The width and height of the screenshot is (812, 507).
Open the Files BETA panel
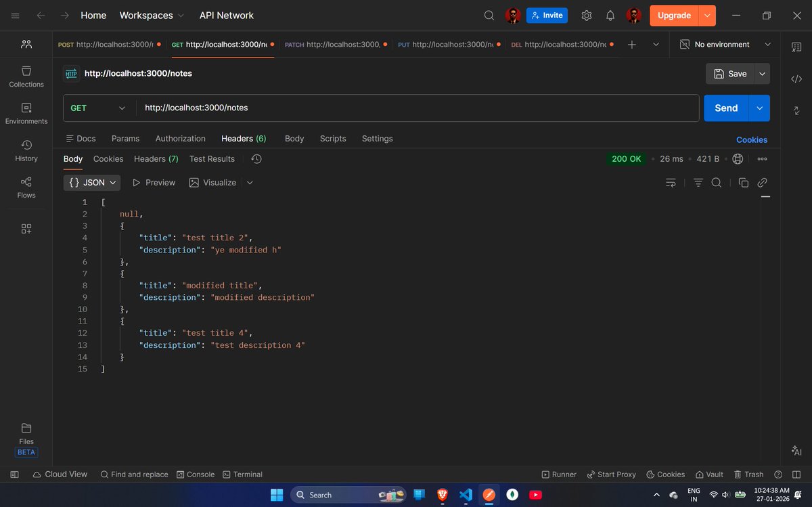click(x=26, y=440)
